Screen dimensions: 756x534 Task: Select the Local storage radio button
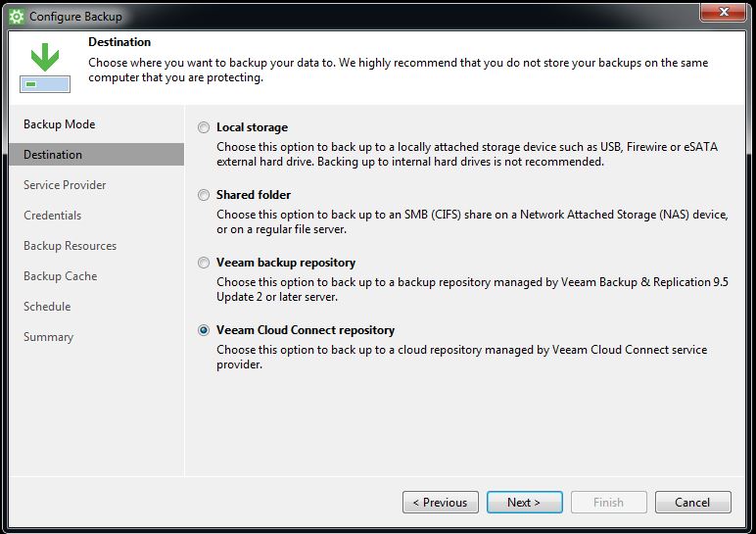[204, 127]
